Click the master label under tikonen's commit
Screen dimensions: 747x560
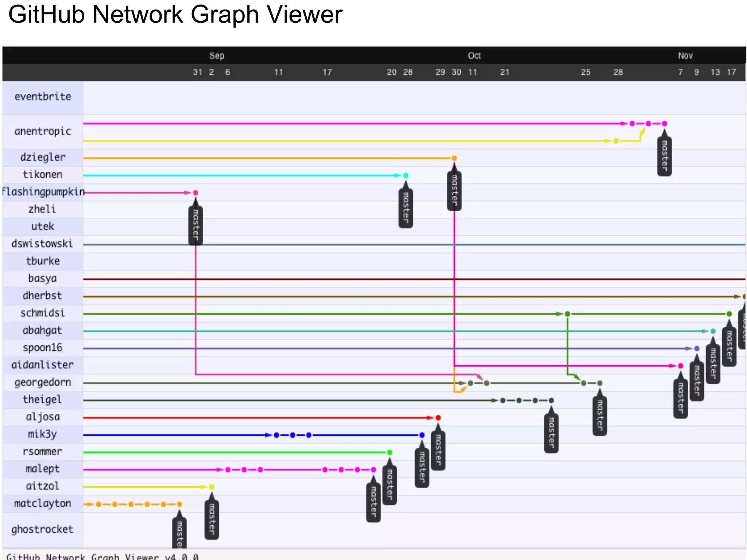tap(406, 208)
